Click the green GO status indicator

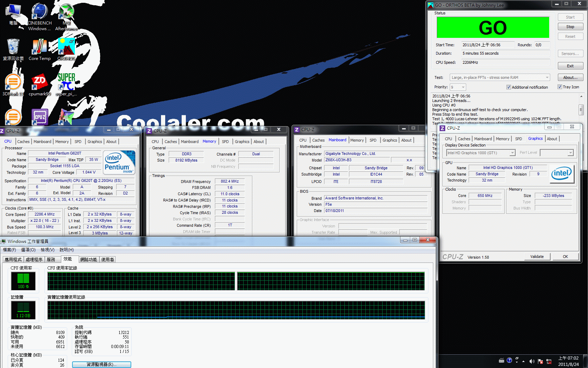click(x=493, y=27)
